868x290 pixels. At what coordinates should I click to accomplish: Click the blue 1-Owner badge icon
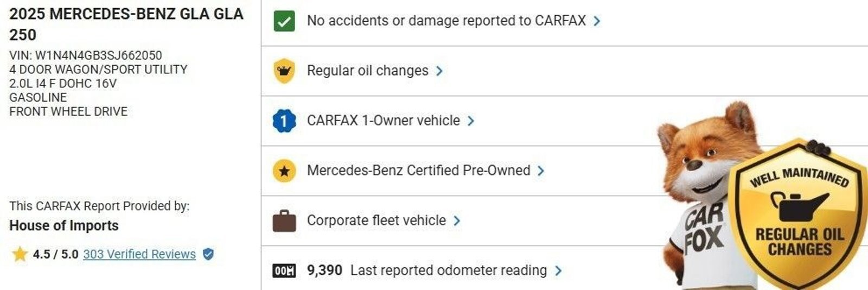click(x=284, y=121)
